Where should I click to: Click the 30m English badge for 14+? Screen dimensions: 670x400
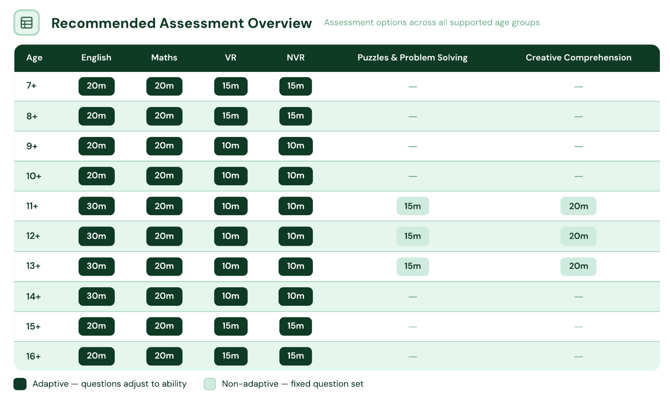tap(97, 296)
